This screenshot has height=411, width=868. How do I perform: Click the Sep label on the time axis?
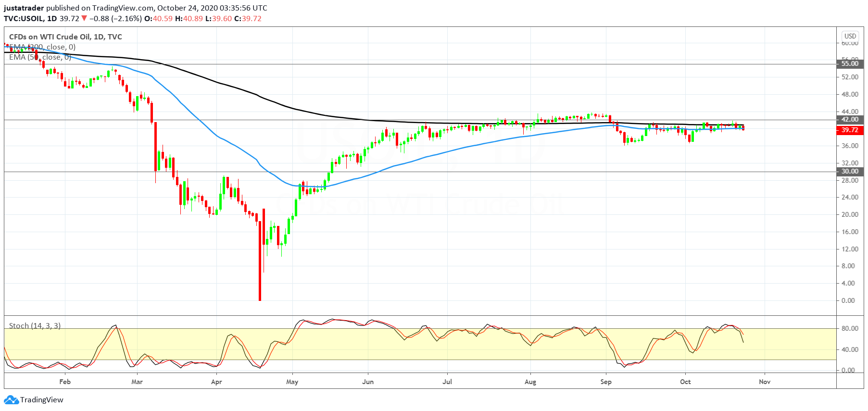coord(606,382)
